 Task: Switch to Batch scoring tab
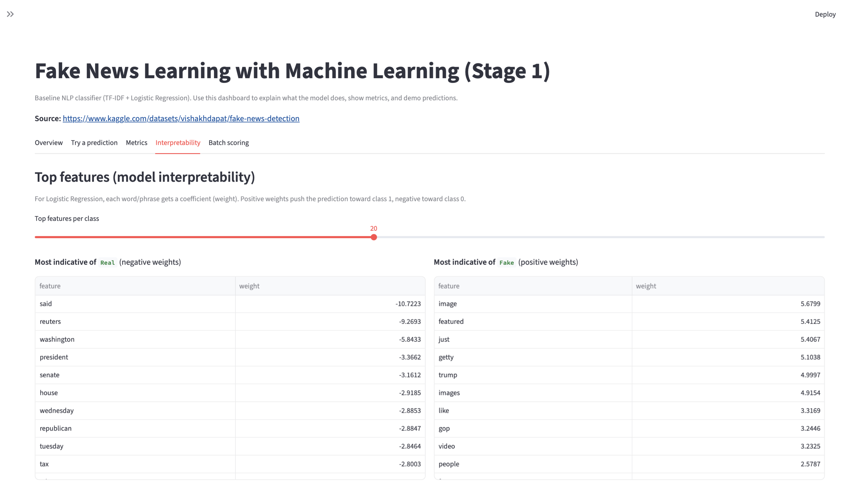click(x=228, y=143)
